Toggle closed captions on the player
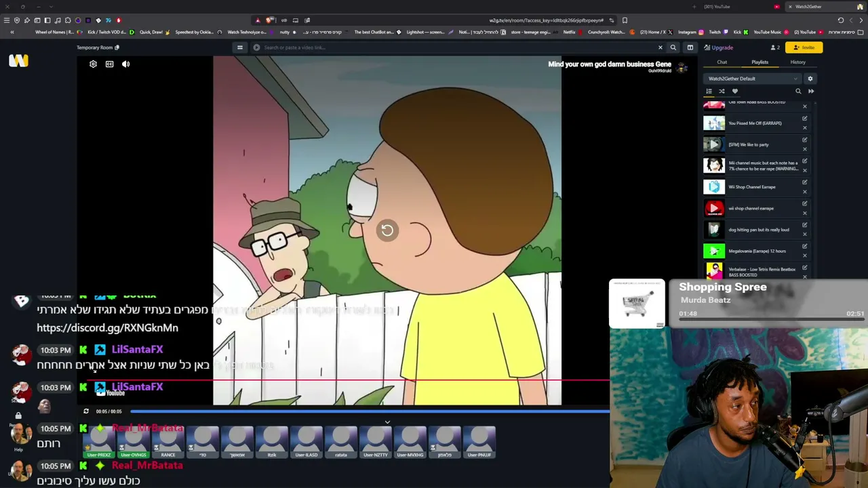Screen dimensions: 868x488 [109, 64]
